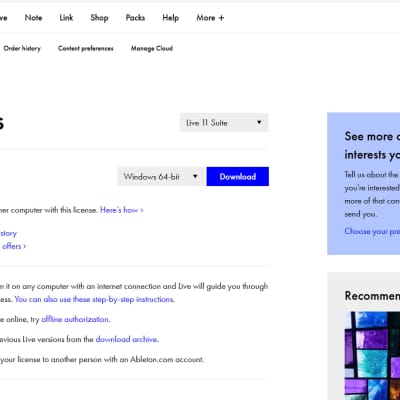The width and height of the screenshot is (400, 400).
Task: Click the Choose your preferences link
Action: point(372,231)
